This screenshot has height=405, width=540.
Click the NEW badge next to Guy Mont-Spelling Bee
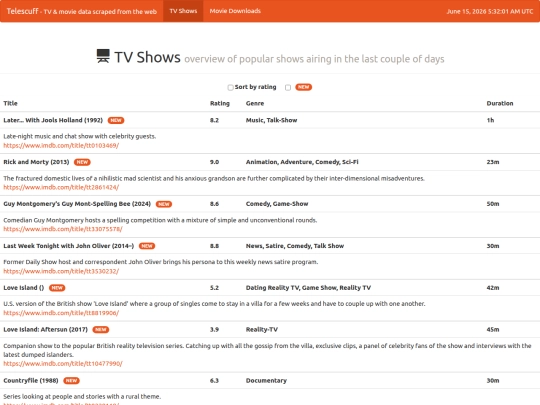click(x=164, y=204)
